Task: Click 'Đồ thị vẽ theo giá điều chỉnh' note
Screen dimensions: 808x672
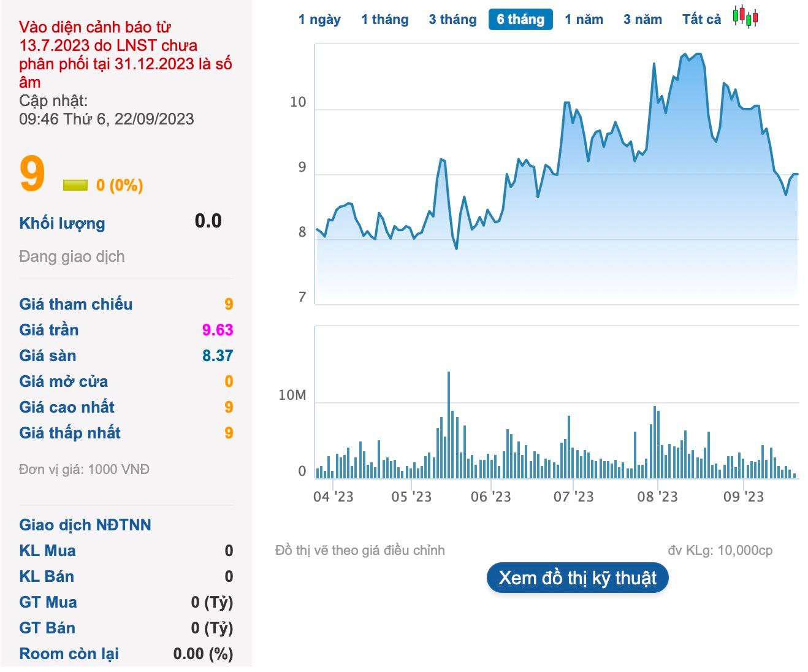Action: coord(360,550)
